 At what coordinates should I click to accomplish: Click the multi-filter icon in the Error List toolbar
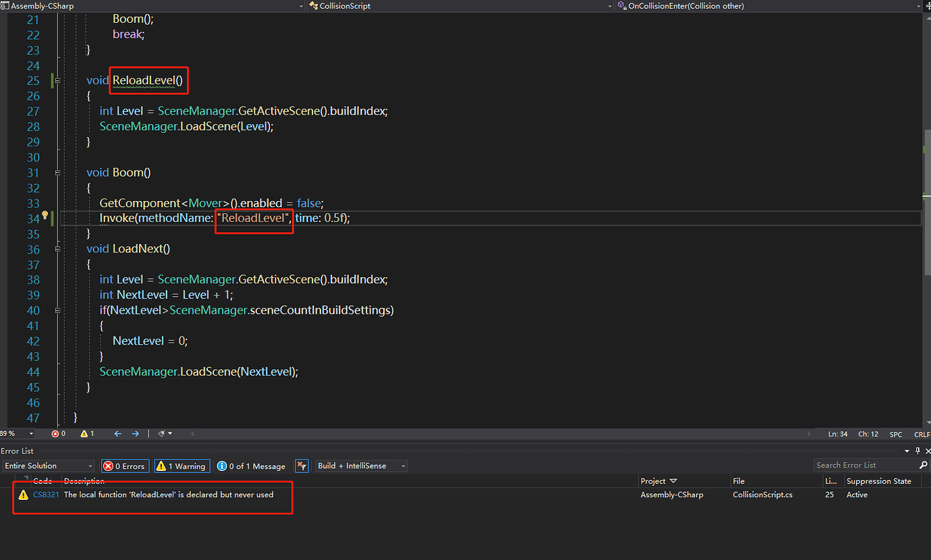(302, 466)
